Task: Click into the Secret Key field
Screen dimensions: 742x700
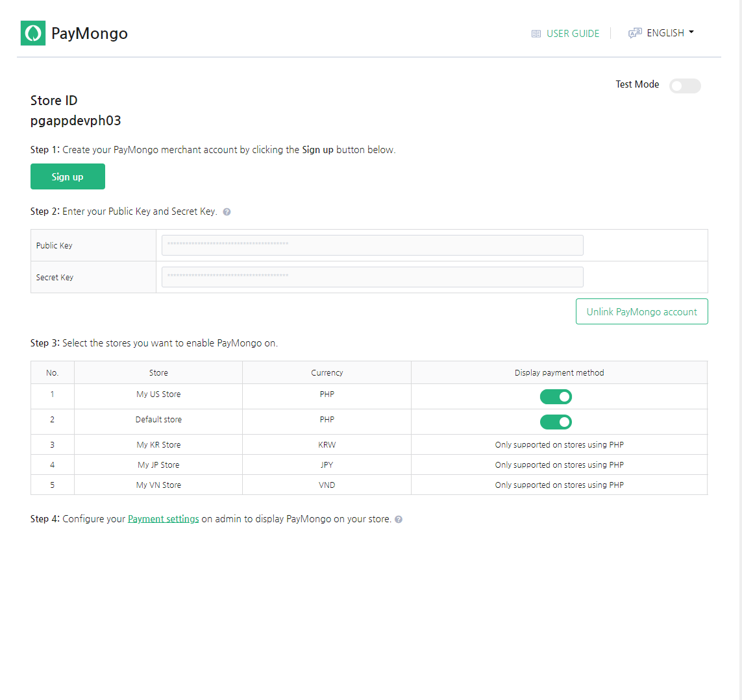Action: click(372, 277)
